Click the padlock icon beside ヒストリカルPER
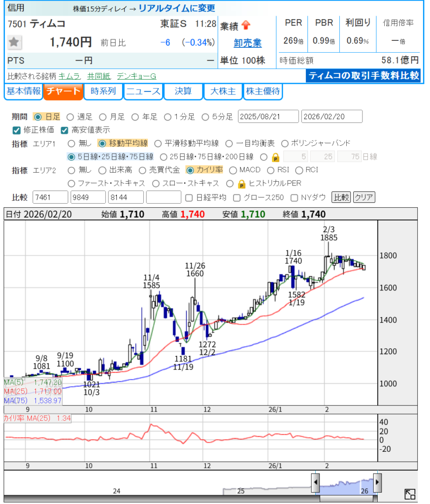 [x=241, y=184]
